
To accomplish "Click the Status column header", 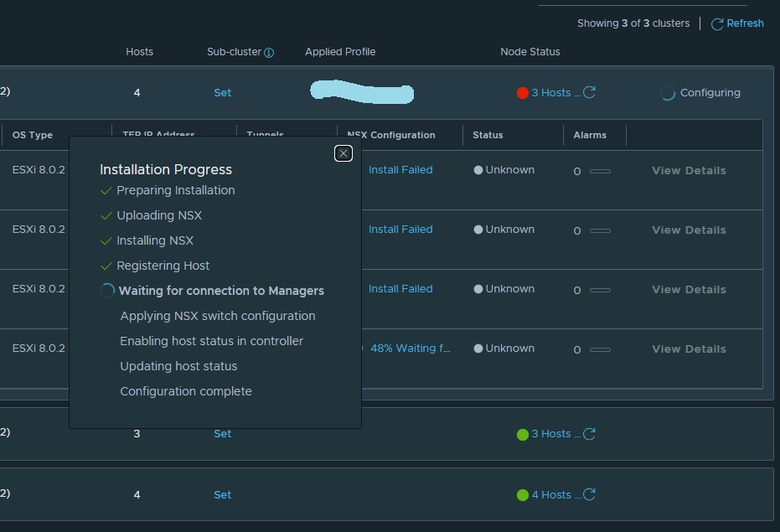I will coord(488,135).
